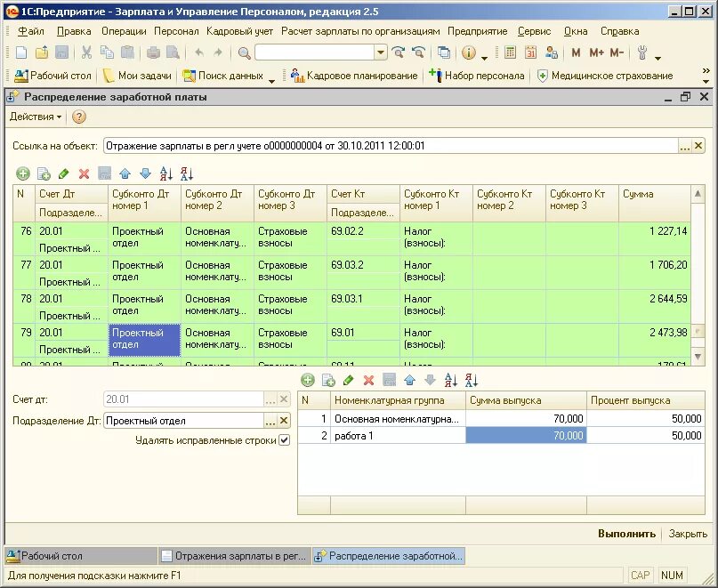Click the Сумма column header
Image resolution: width=718 pixels, height=588 pixels.
click(655, 204)
